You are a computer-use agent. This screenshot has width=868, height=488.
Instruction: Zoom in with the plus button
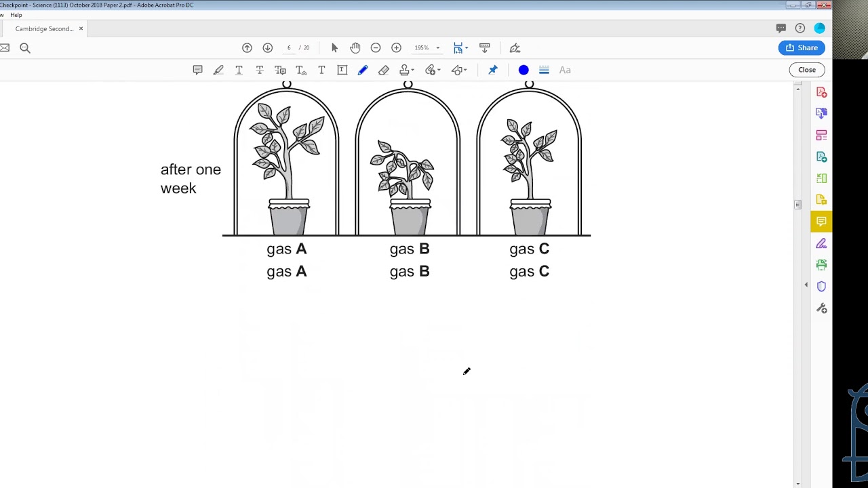point(396,47)
